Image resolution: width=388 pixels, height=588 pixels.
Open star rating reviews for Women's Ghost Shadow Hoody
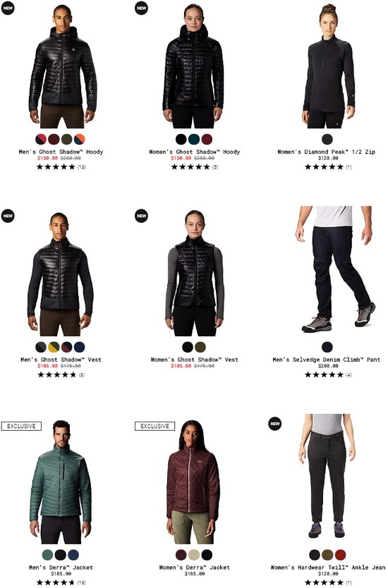pos(195,167)
